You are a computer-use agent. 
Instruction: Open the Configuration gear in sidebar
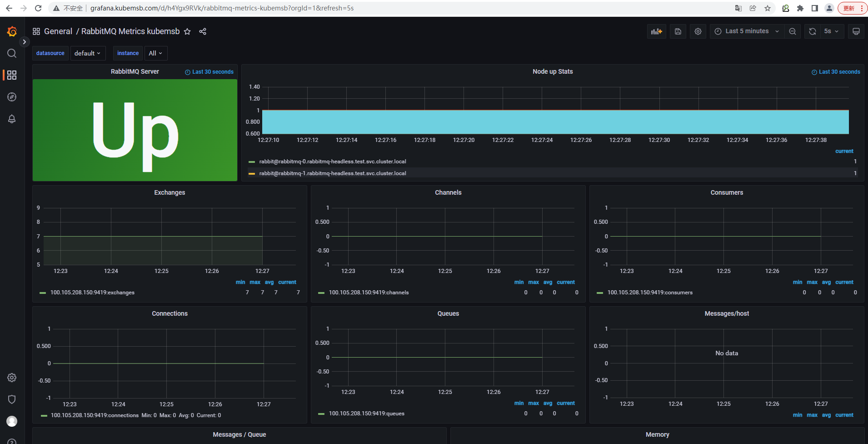pyautogui.click(x=12, y=378)
